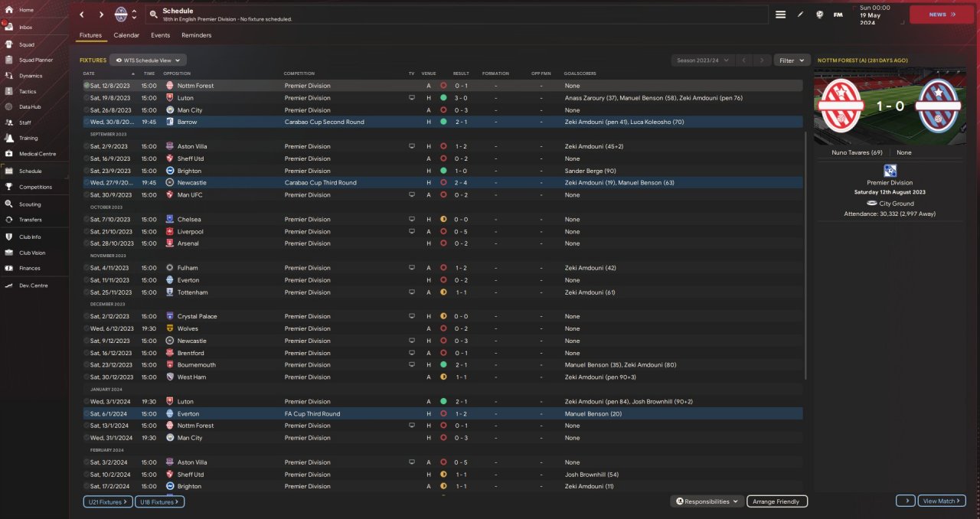Open the Responsibilities dropdown
Viewport: 980px width, 519px height.
[707, 501]
